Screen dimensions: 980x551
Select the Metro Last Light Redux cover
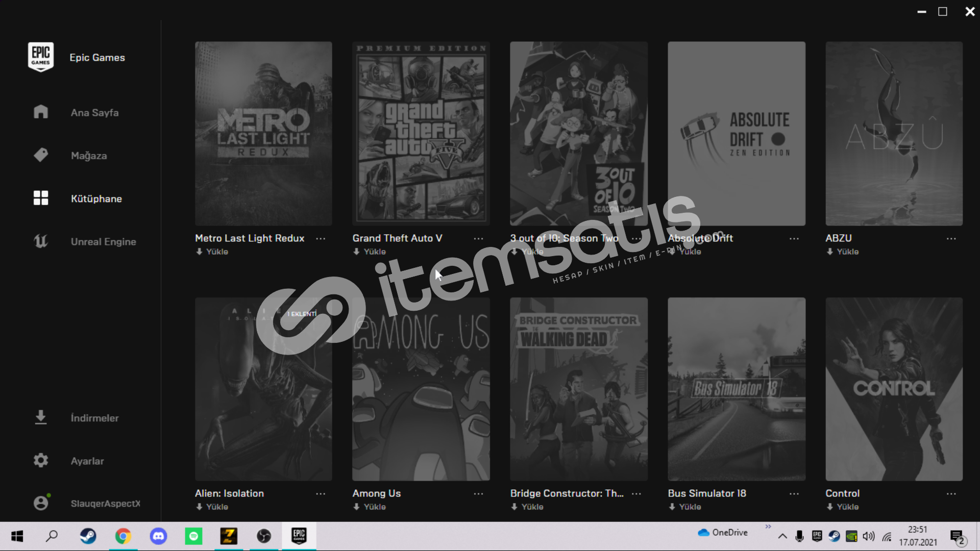coord(263,134)
